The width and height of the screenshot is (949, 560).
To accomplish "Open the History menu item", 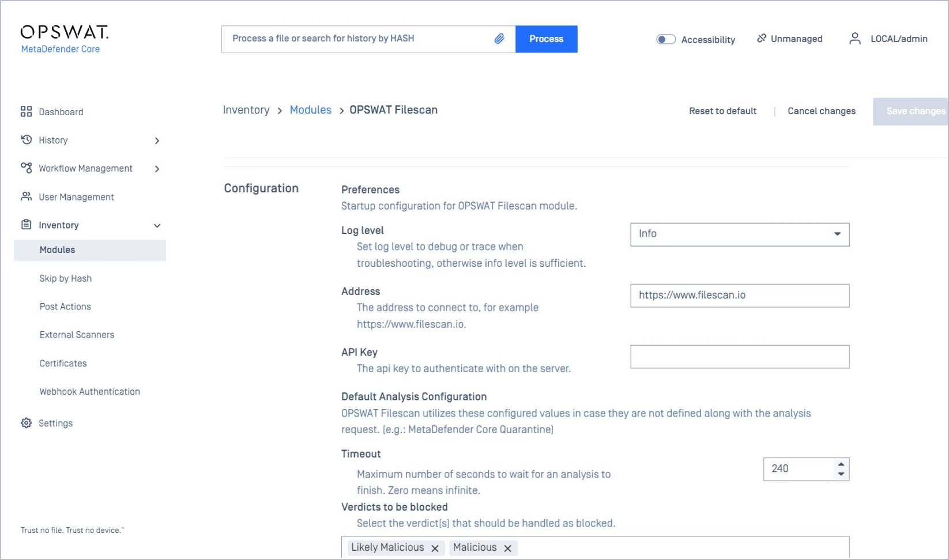I will 53,140.
